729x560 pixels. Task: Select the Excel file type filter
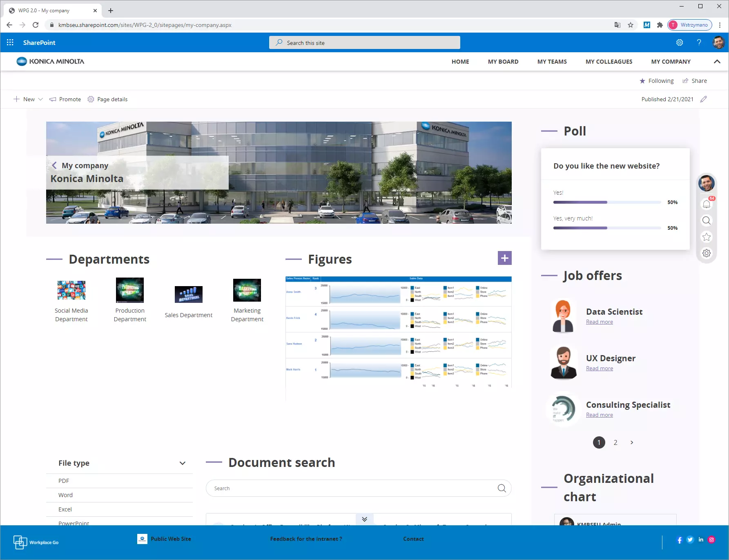coord(119,509)
